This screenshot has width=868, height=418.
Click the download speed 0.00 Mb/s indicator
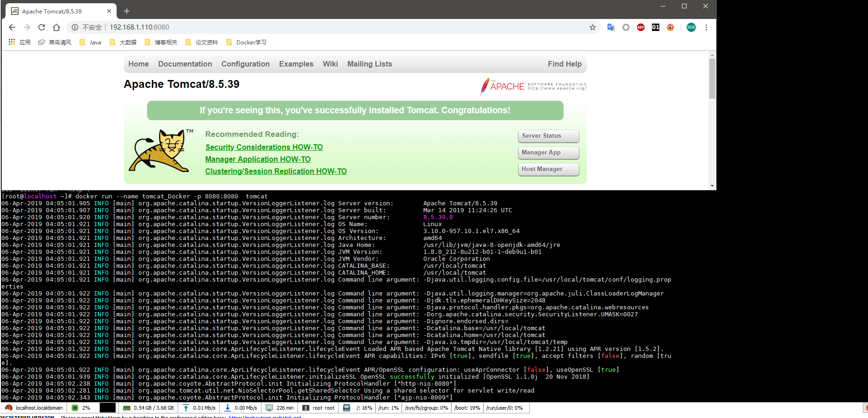pos(241,408)
